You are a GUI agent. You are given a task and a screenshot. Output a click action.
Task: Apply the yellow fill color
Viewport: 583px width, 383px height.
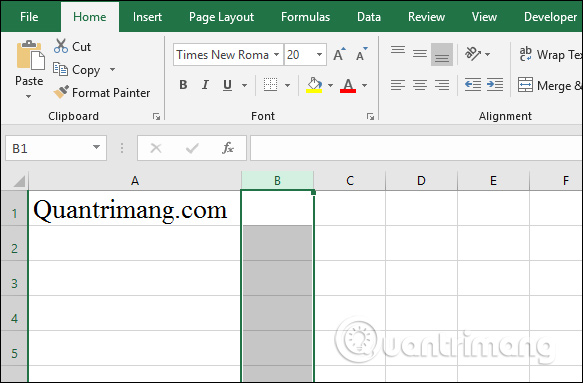[314, 85]
